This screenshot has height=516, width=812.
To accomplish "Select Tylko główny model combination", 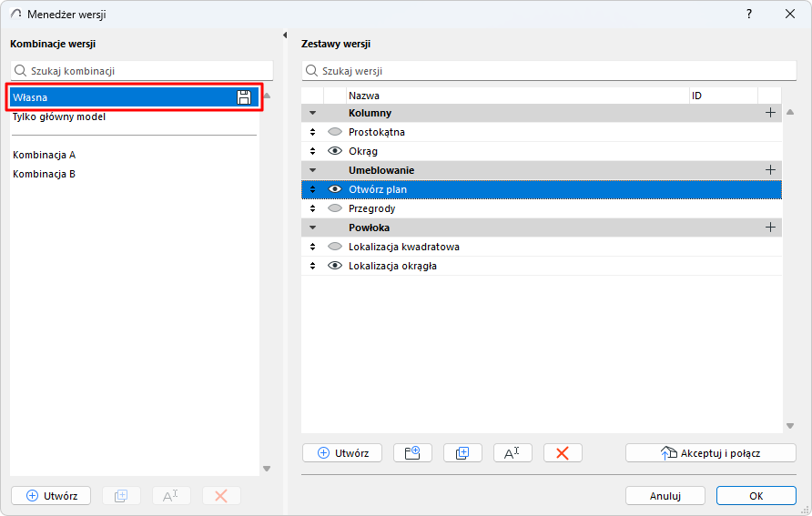I will tap(59, 117).
